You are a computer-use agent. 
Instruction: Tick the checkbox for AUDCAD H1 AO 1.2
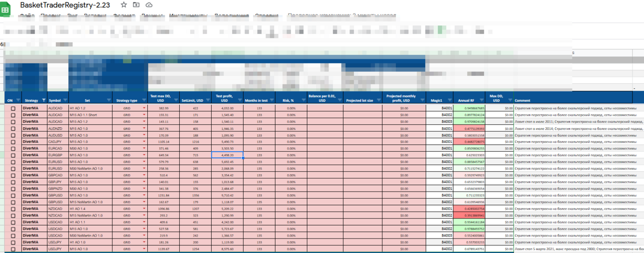click(x=13, y=108)
